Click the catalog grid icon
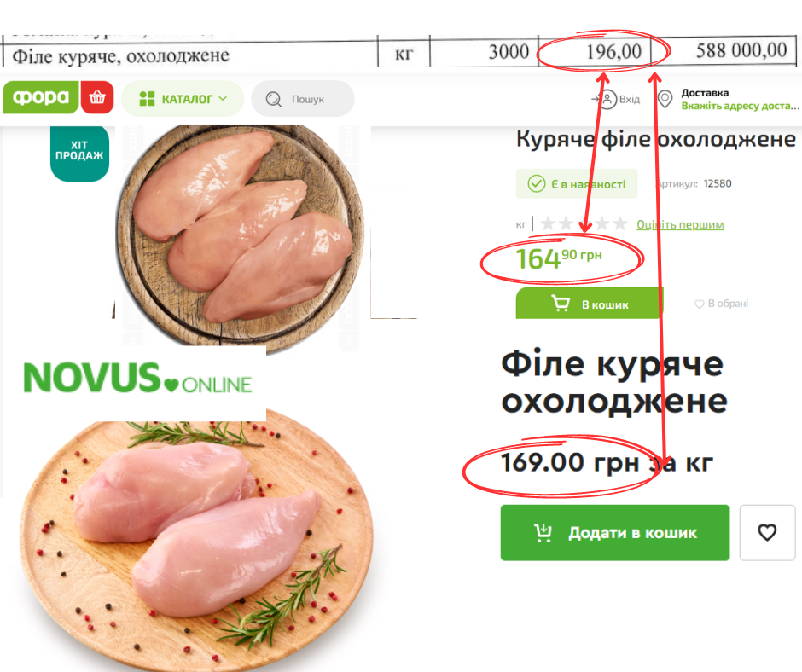This screenshot has width=802, height=672. (x=147, y=99)
